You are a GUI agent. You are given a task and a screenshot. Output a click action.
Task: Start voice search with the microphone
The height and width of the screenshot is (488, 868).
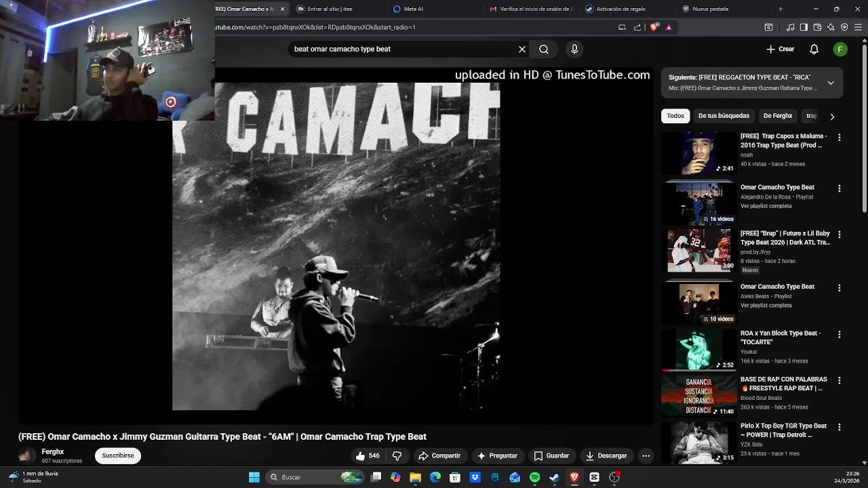point(574,49)
